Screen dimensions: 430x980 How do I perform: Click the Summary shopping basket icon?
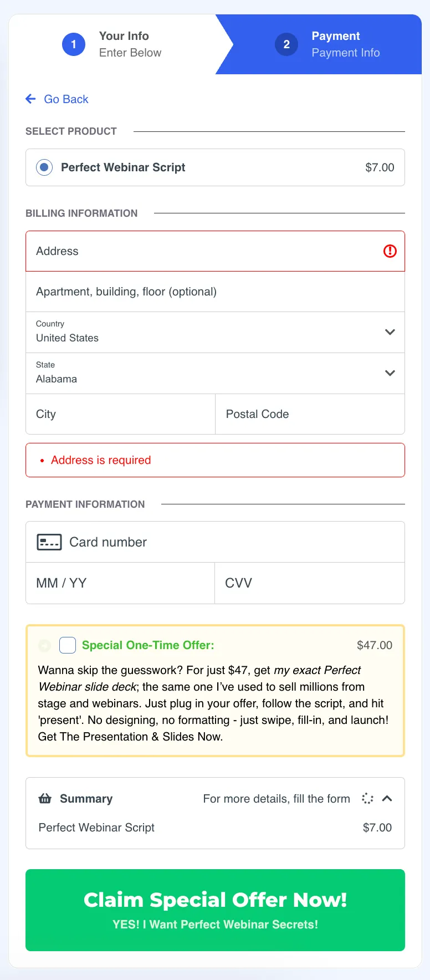point(45,798)
